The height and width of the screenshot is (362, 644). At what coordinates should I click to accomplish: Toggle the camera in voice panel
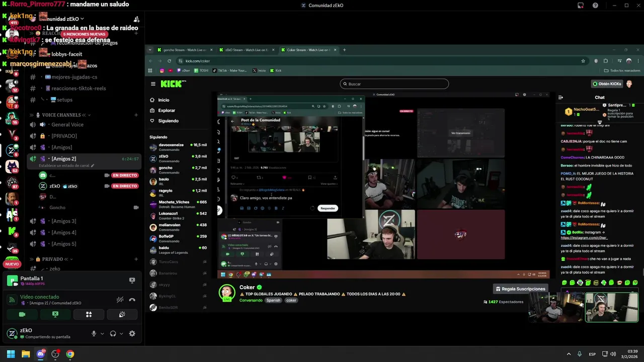[x=22, y=314]
